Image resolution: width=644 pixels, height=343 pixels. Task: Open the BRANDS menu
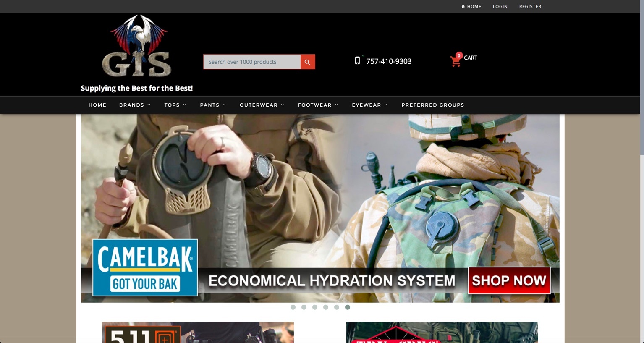131,105
